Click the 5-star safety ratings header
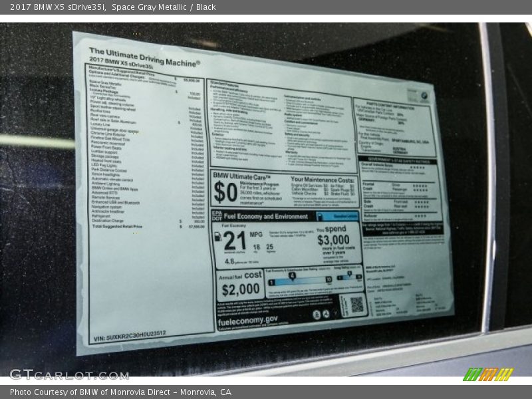 [x=397, y=160]
